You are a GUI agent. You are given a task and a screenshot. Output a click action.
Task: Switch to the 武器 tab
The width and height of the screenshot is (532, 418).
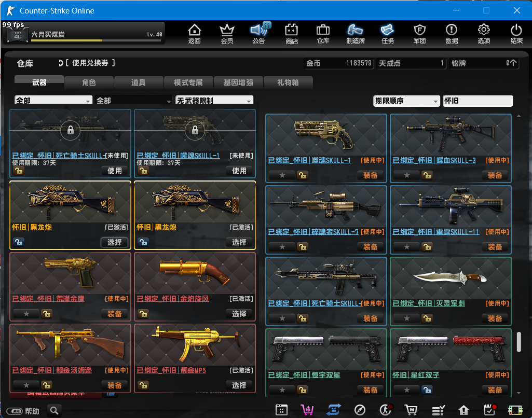(39, 82)
